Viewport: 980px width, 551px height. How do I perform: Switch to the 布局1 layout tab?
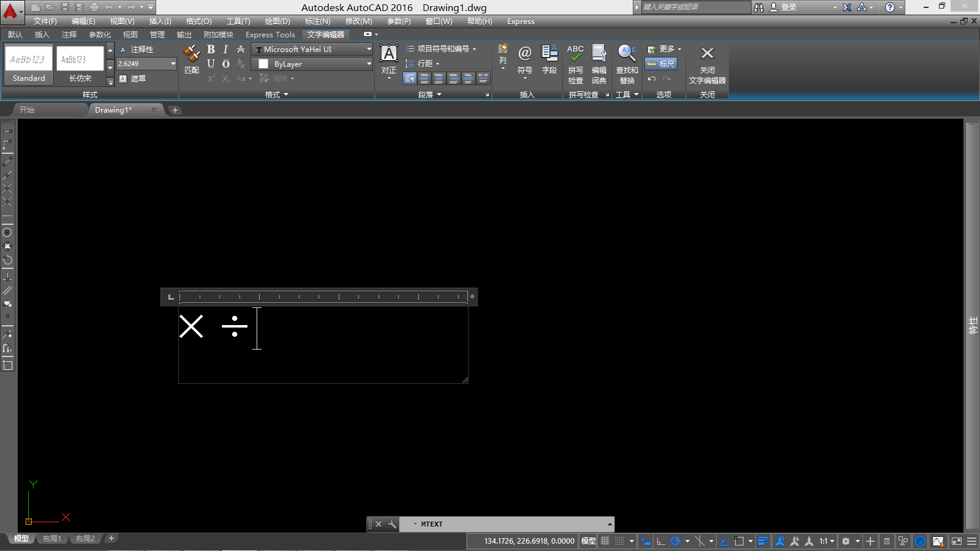[52, 539]
